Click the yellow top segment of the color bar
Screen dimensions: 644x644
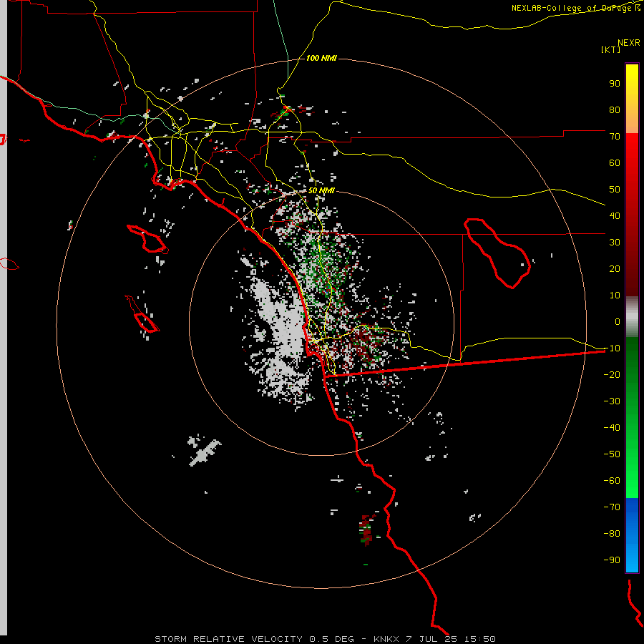[632, 99]
